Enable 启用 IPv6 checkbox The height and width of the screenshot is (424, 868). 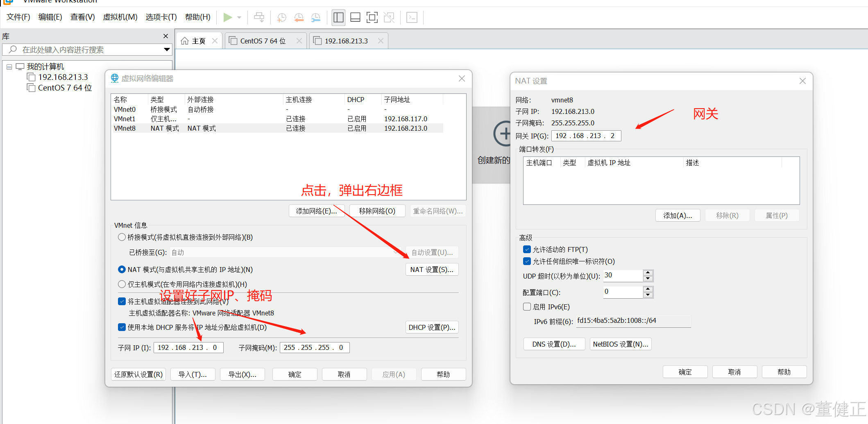point(527,307)
